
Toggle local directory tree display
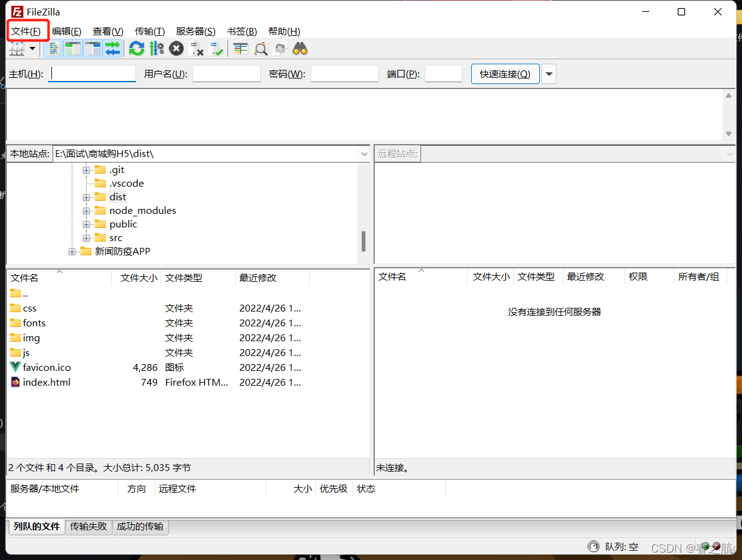click(x=73, y=49)
